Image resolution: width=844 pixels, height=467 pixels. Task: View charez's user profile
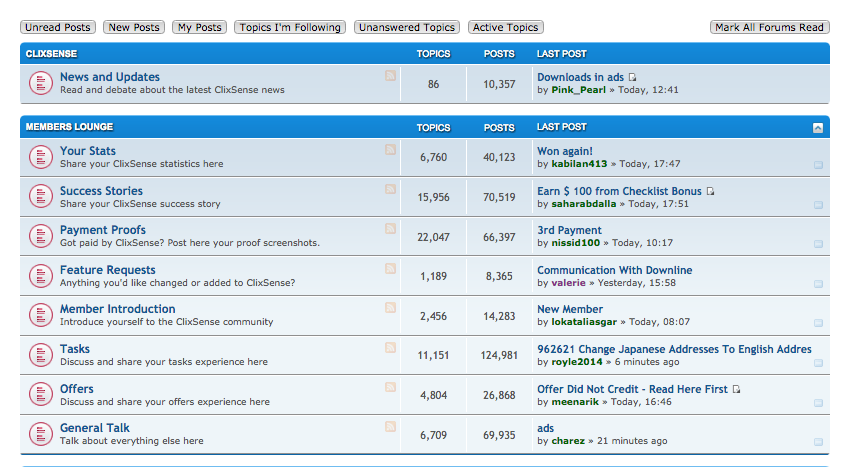pyautogui.click(x=568, y=441)
